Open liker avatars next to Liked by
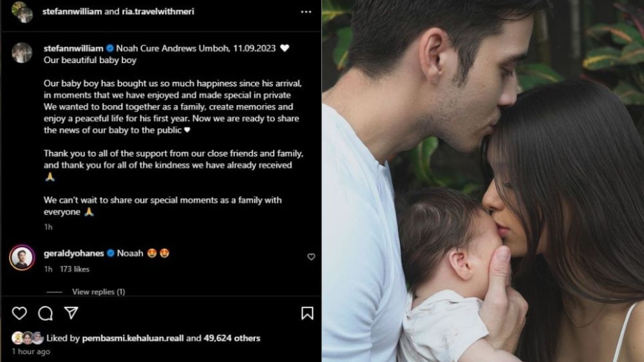This screenshot has height=362, width=644. [28, 338]
